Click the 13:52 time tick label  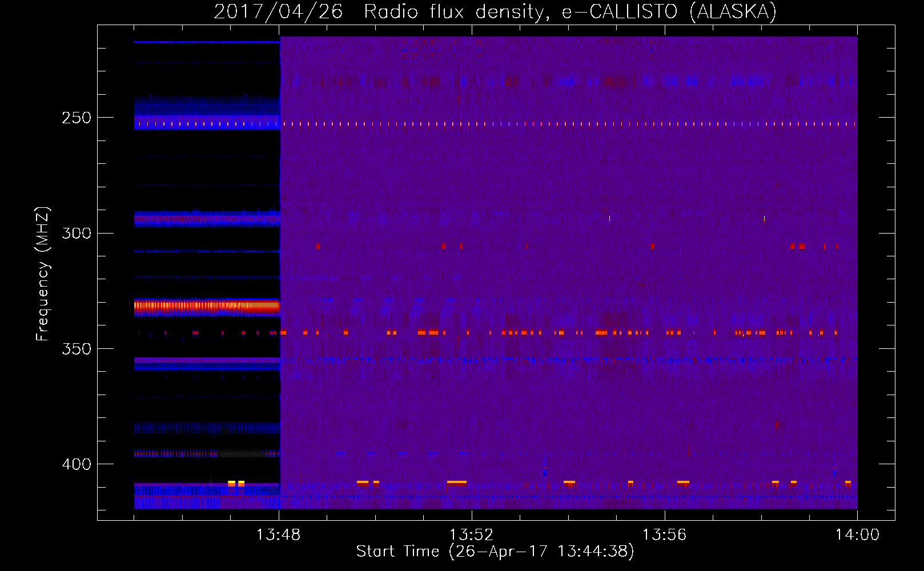click(x=471, y=535)
